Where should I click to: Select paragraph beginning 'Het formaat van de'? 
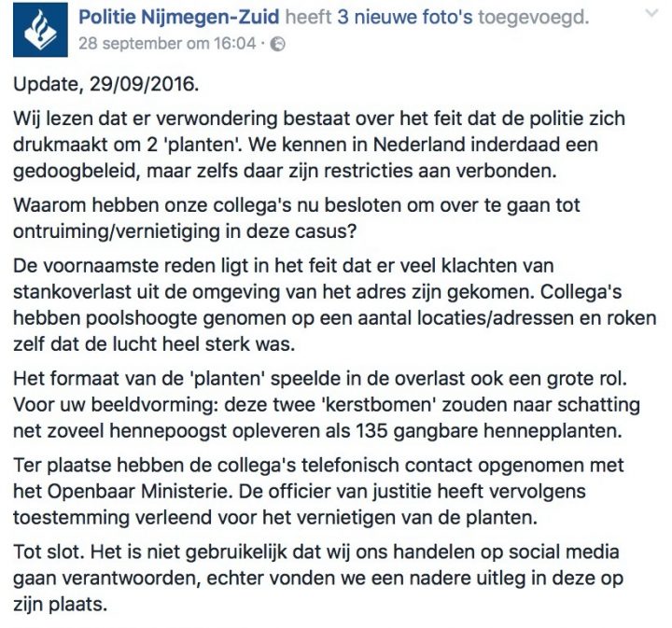[x=327, y=405]
